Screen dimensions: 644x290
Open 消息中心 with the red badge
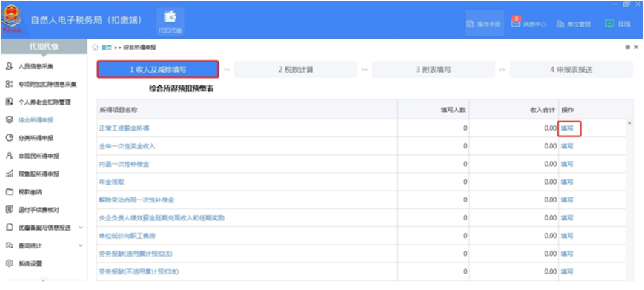pos(528,24)
